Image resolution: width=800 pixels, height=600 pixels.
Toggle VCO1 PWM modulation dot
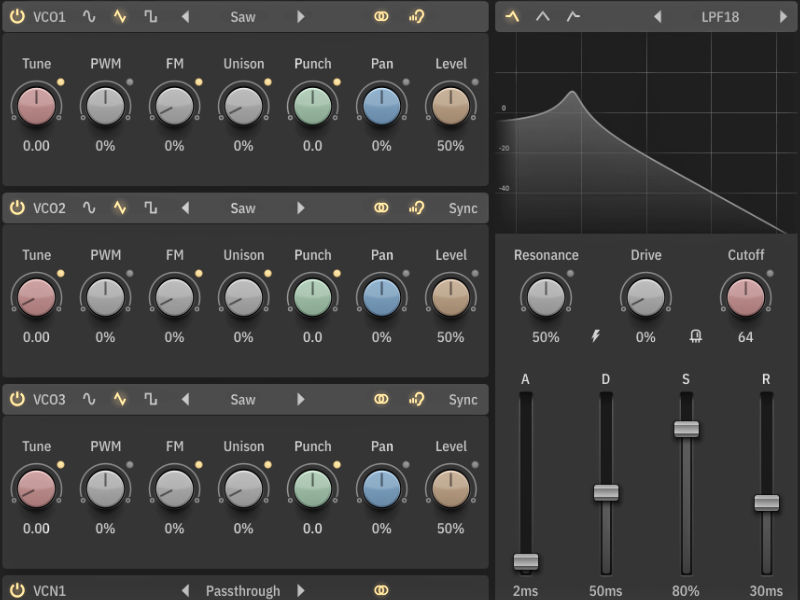click(x=130, y=82)
